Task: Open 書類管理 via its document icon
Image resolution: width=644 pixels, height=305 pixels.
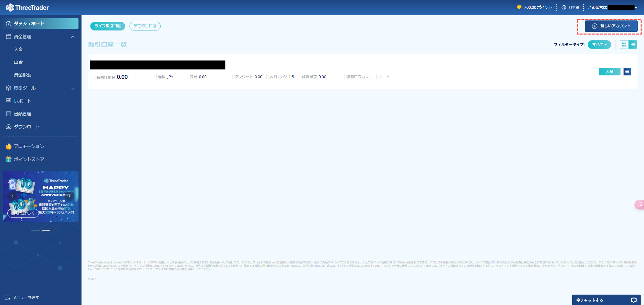Action: [x=9, y=114]
